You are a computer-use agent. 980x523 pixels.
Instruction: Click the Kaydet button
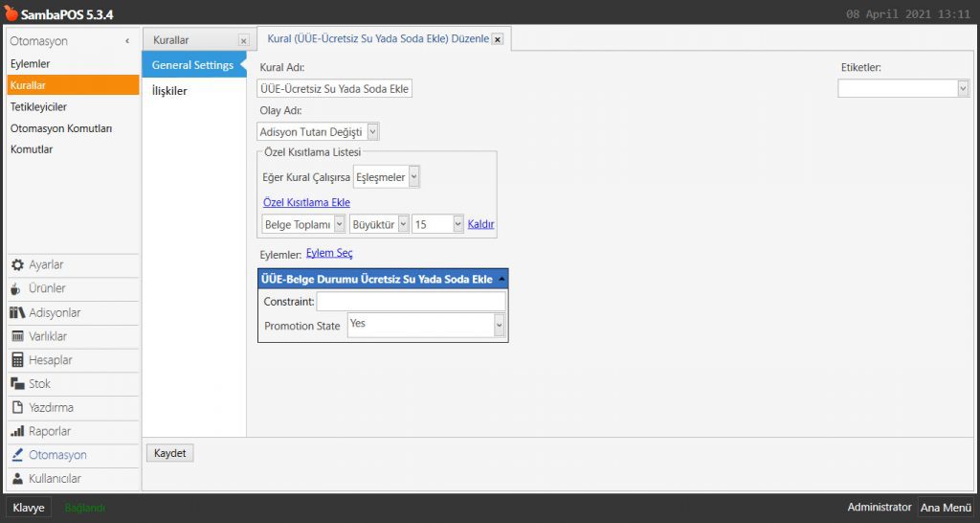pos(169,453)
